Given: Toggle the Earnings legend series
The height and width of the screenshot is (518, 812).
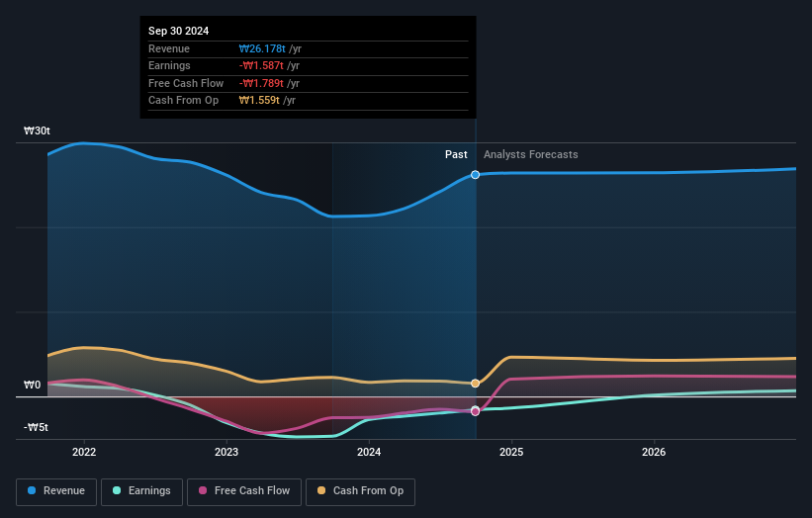Looking at the screenshot, I should [x=141, y=491].
